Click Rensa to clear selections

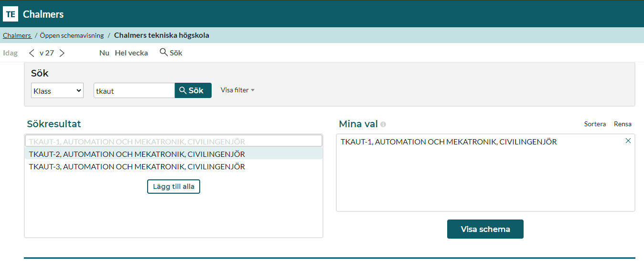(x=623, y=124)
